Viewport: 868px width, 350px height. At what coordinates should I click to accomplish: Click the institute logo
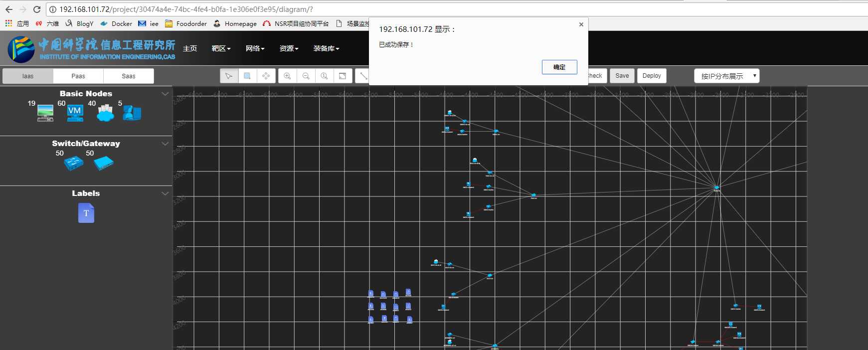pos(92,49)
